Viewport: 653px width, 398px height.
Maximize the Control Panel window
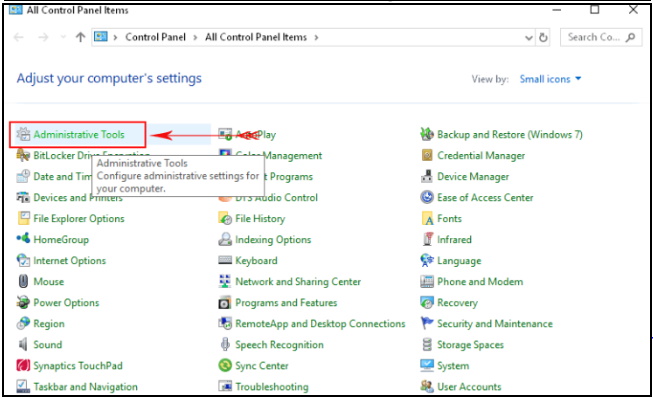(595, 9)
